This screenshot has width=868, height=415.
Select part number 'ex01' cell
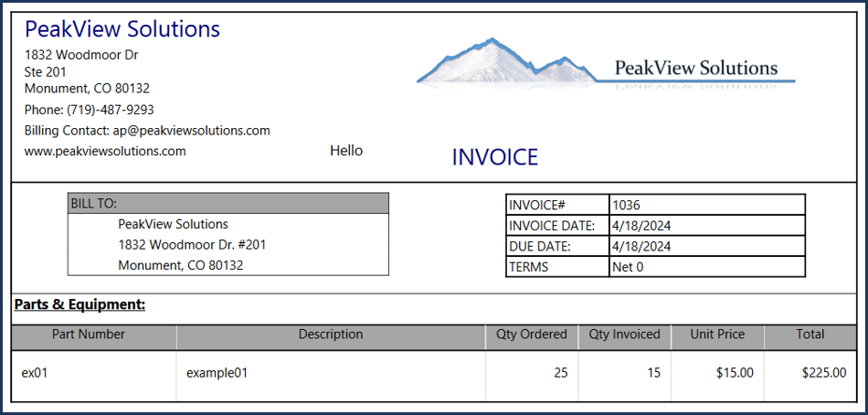pyautogui.click(x=93, y=375)
